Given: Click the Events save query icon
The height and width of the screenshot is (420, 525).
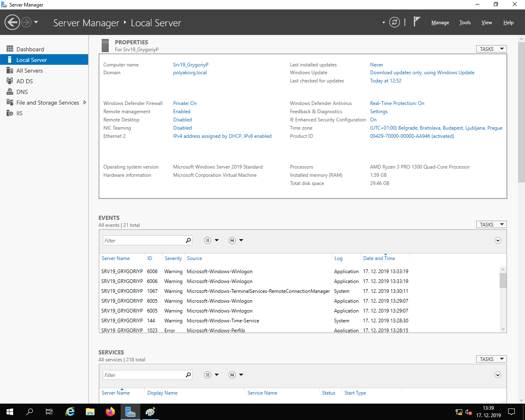Looking at the screenshot, I should coord(232,240).
